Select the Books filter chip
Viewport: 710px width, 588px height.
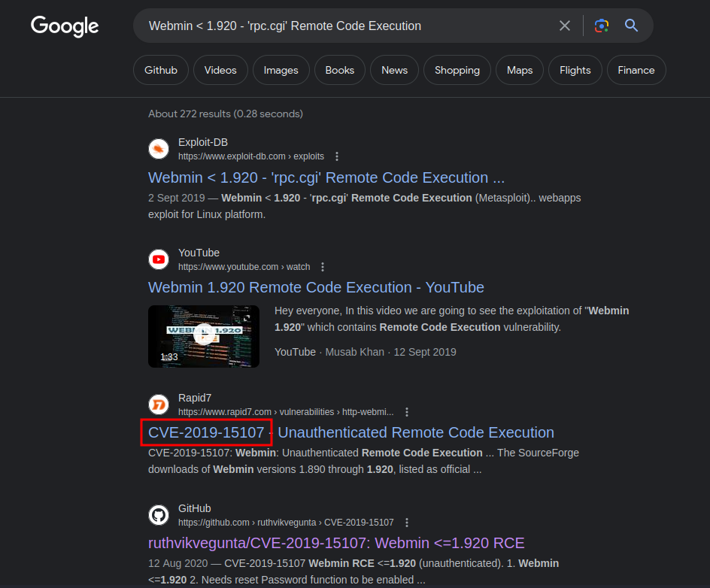point(340,70)
